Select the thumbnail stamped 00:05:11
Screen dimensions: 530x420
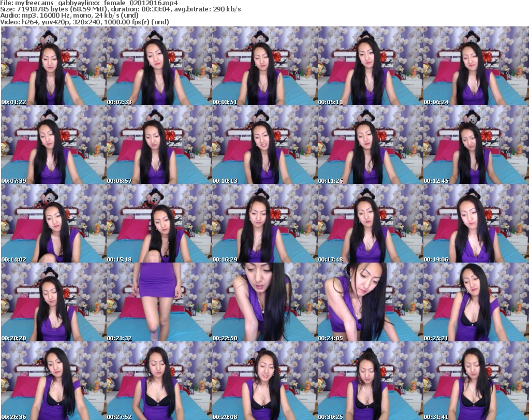coord(370,66)
